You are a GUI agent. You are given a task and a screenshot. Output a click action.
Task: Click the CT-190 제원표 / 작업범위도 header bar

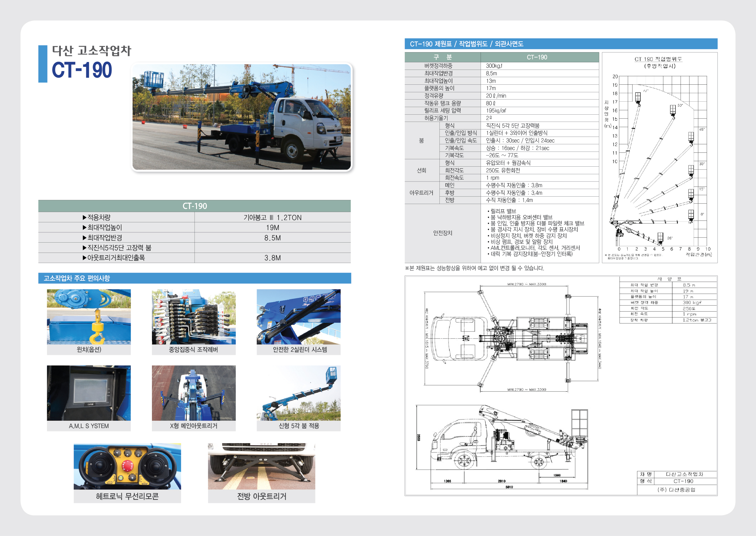tap(561, 44)
